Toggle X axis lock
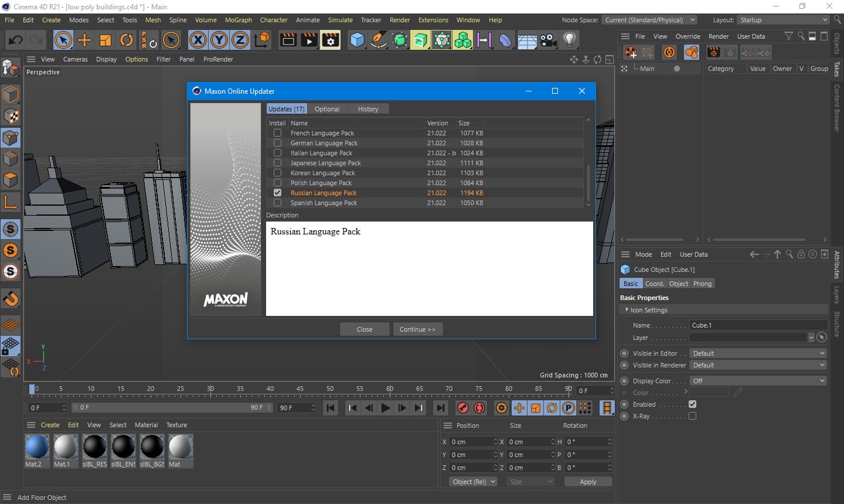 198,40
